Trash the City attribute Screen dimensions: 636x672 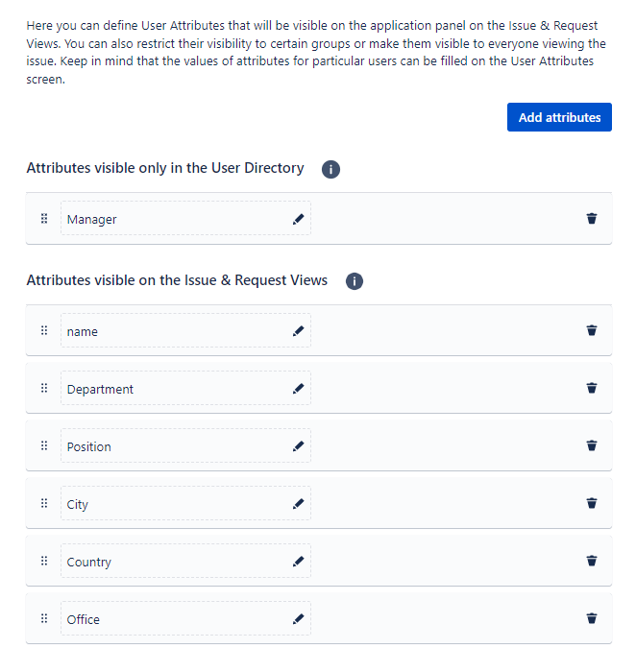coord(592,504)
